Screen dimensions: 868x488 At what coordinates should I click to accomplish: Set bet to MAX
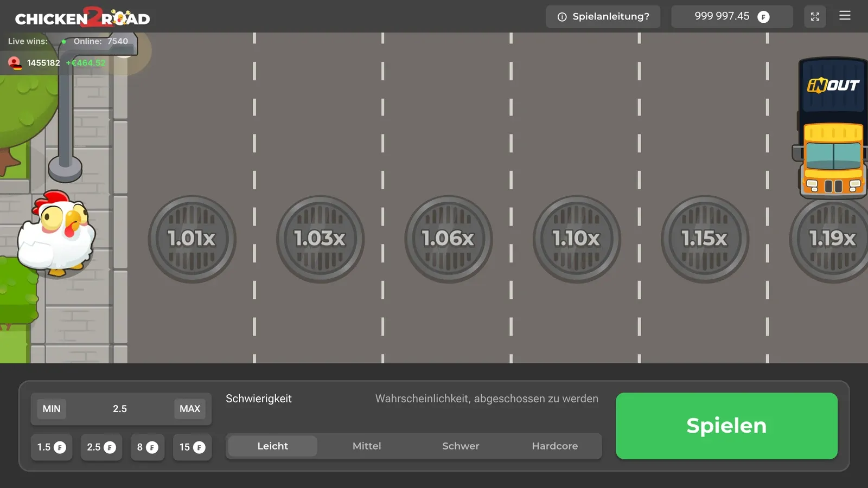[x=190, y=409]
